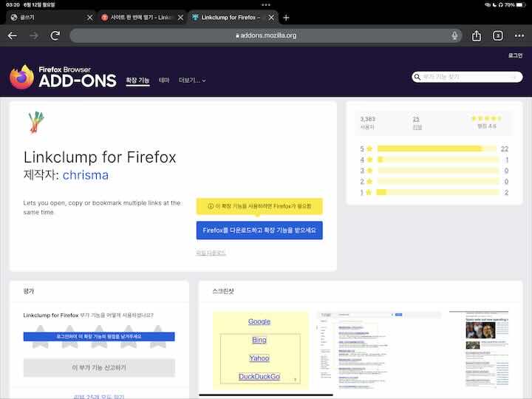Close the first browser tab
Screen dimensions: 532x399
90,17
